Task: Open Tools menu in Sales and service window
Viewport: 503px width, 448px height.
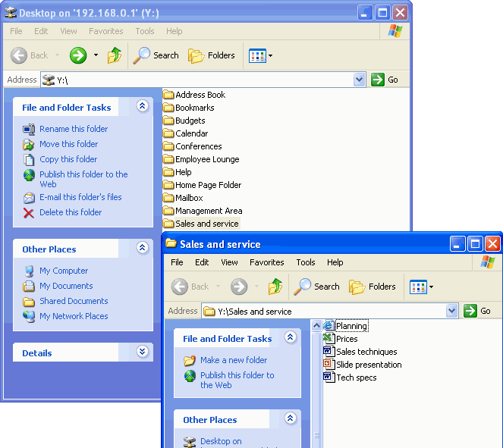Action: (x=306, y=262)
